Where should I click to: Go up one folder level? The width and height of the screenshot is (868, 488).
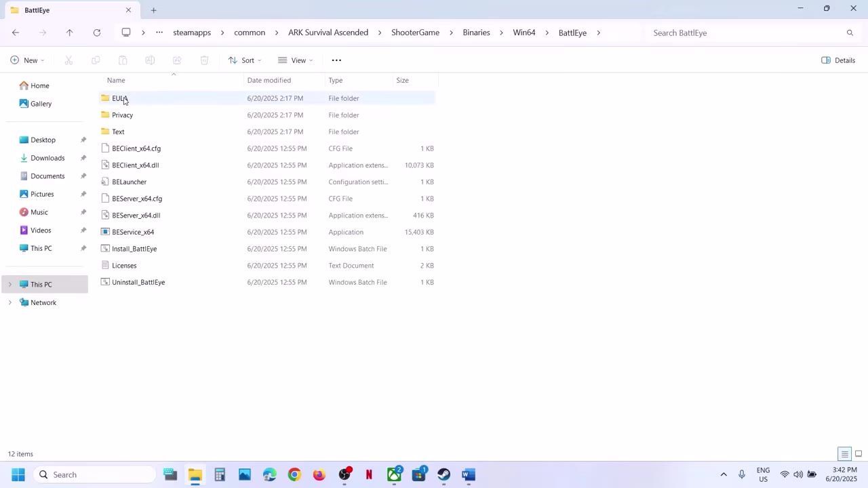[69, 33]
